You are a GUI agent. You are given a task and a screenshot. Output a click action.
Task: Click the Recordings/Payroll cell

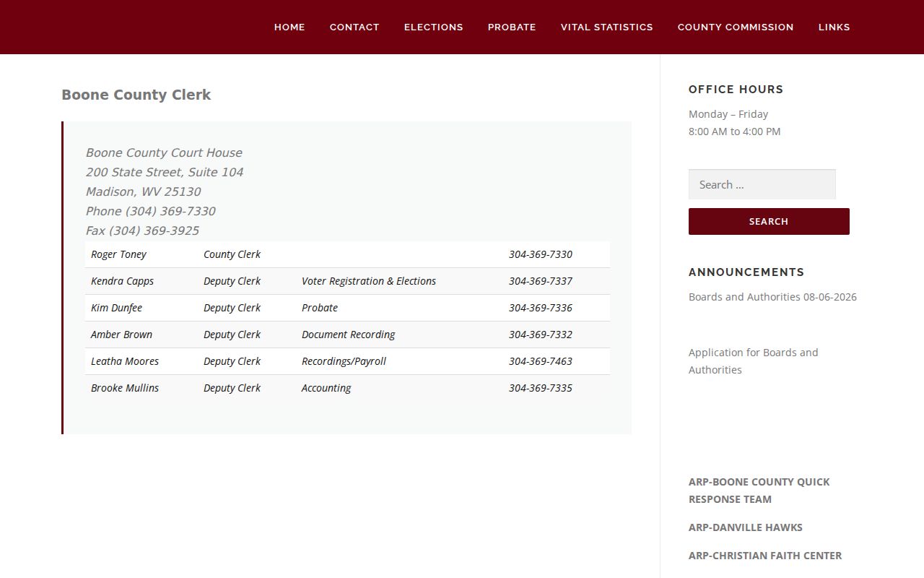pyautogui.click(x=344, y=361)
